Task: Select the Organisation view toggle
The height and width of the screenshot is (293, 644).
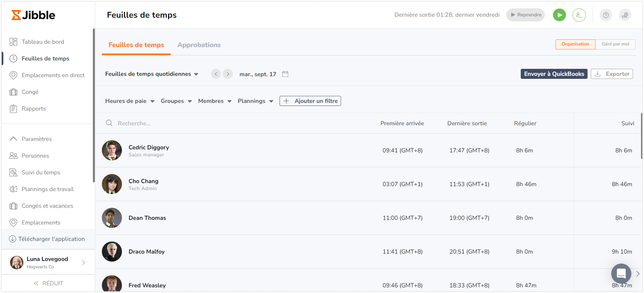Action: (x=575, y=44)
